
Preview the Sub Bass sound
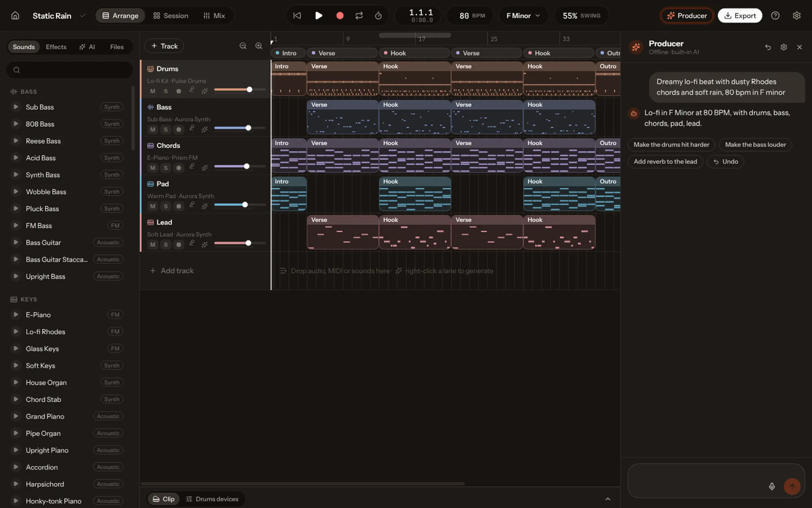point(16,107)
